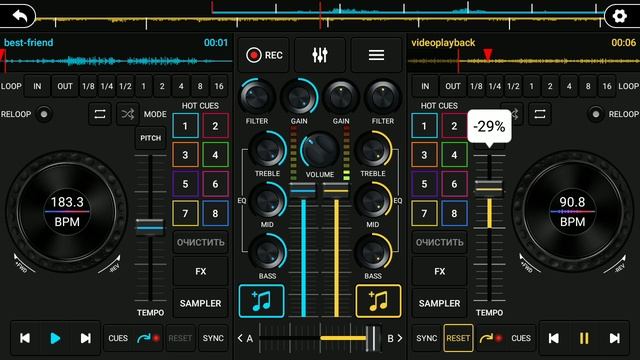This screenshot has width=640, height=360.
Task: Select 1/2 loop length on right deck
Action: [x=513, y=86]
